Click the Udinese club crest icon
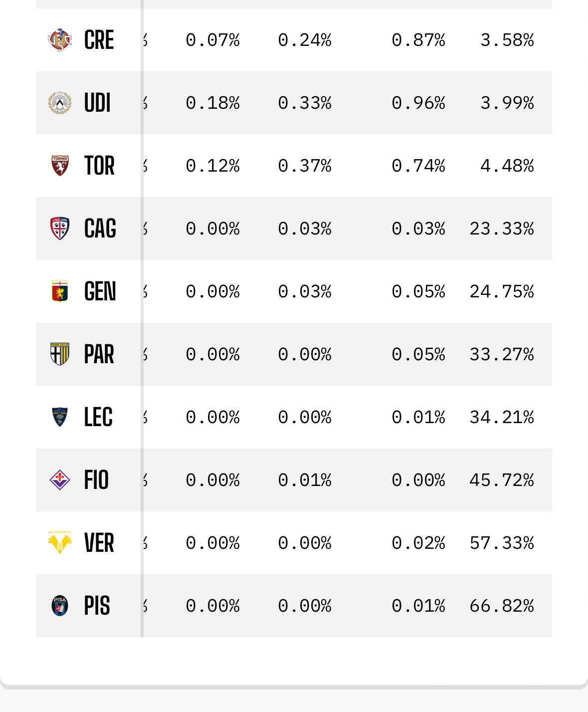 coord(60,103)
